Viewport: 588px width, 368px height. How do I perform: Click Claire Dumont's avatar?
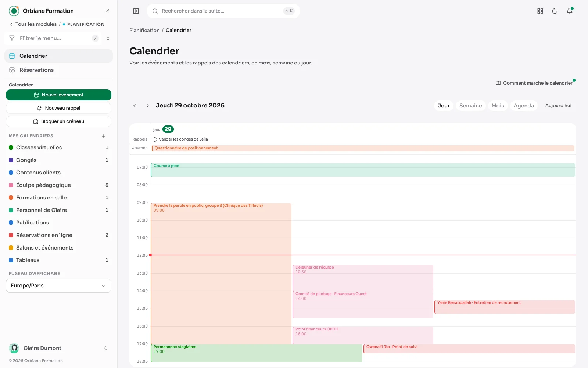click(14, 348)
